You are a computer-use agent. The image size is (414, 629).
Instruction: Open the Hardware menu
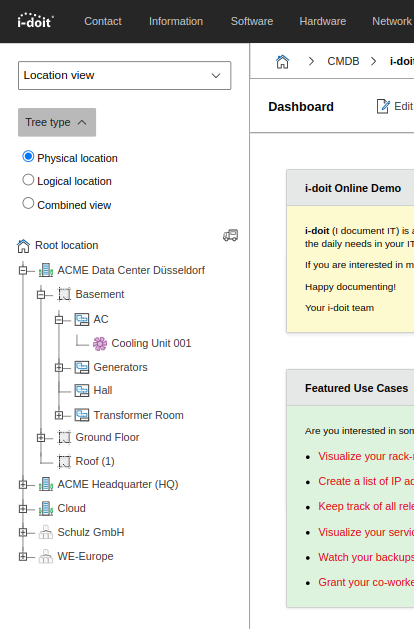(x=323, y=21)
